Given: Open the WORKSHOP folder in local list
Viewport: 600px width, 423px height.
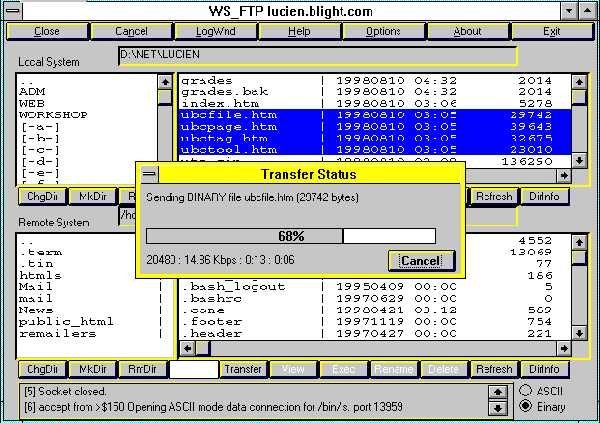Looking at the screenshot, I should point(53,115).
